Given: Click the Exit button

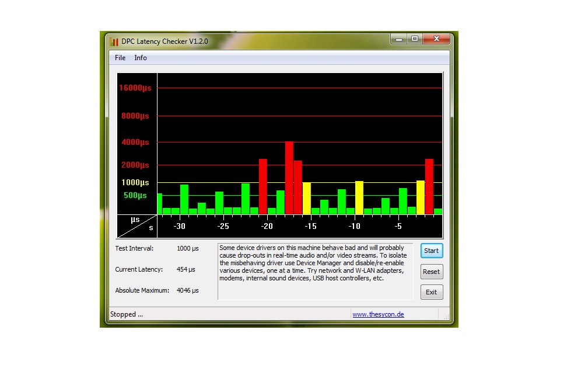Looking at the screenshot, I should point(431,292).
